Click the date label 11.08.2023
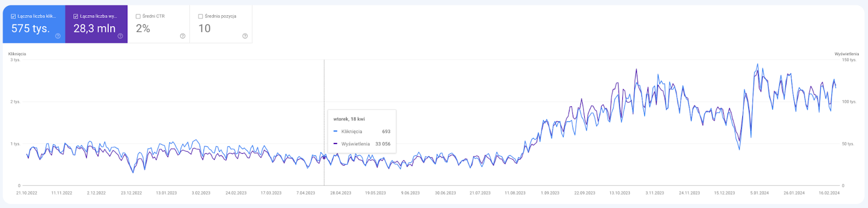The width and height of the screenshot is (868, 208). pyautogui.click(x=515, y=193)
